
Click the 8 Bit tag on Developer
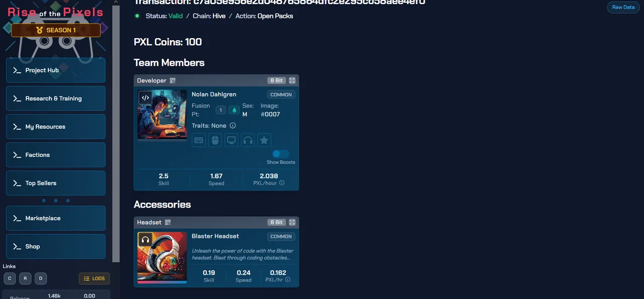[276, 80]
